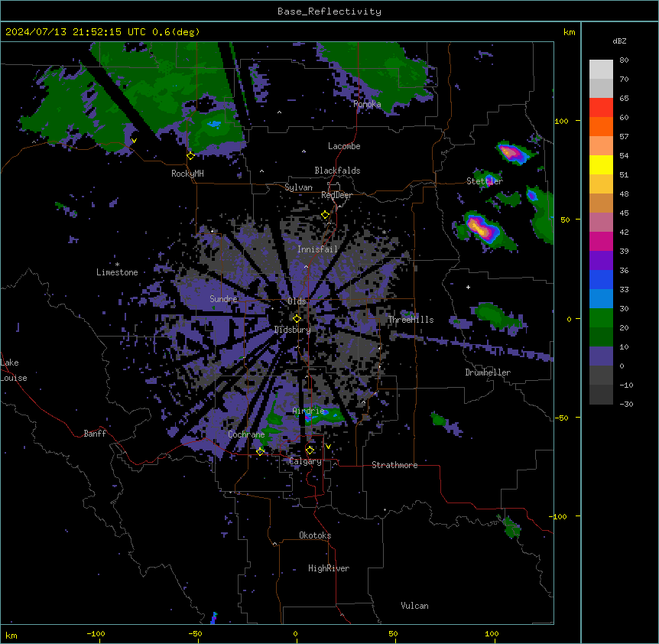The image size is (659, 644).
Task: Click the Sundre town label
Action: [223, 299]
